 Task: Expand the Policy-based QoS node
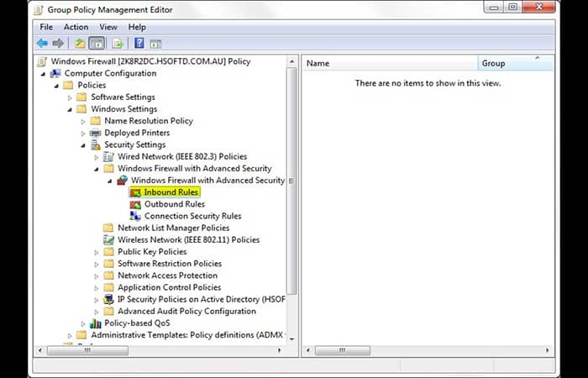pyautogui.click(x=83, y=323)
